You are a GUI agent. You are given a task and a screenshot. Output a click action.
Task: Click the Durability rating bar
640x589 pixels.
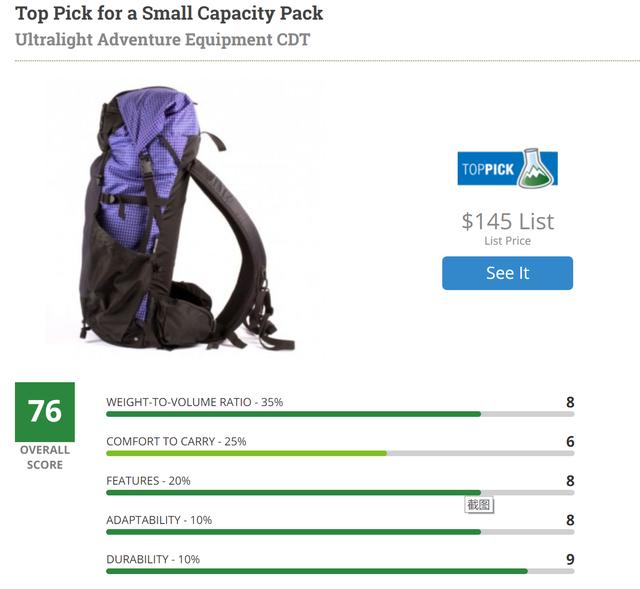(340, 571)
